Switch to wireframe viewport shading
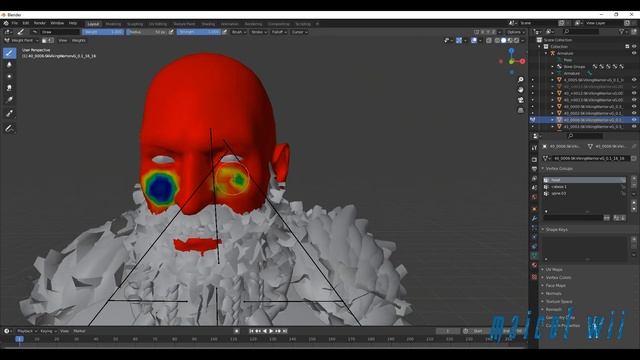 pyautogui.click(x=497, y=40)
